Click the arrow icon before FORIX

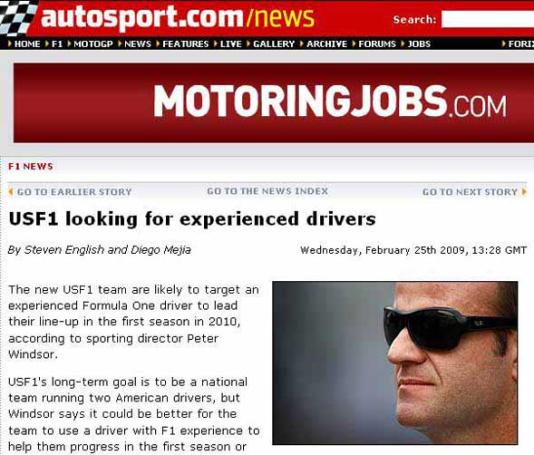coord(503,44)
